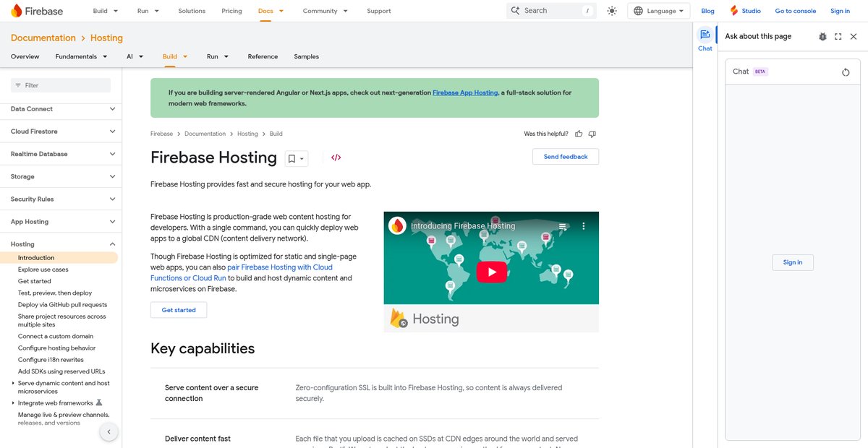Click Sign in link in top header
Image resolution: width=868 pixels, height=448 pixels.
click(x=840, y=11)
